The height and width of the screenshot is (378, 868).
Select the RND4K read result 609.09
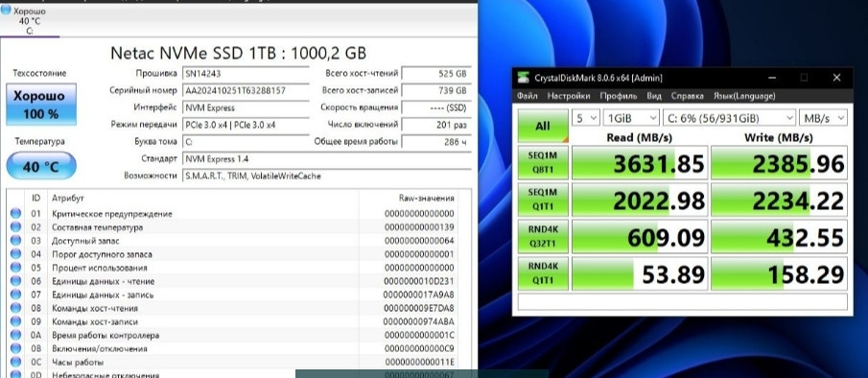pos(640,237)
